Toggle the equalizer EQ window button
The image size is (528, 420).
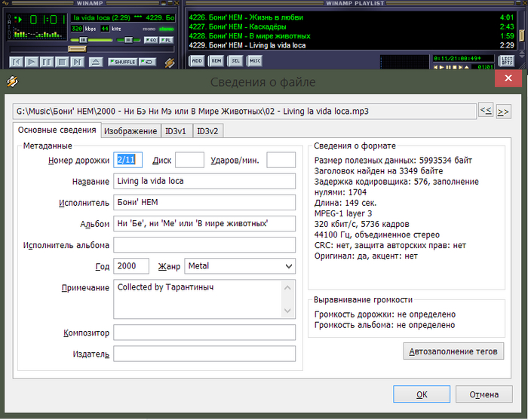point(150,39)
